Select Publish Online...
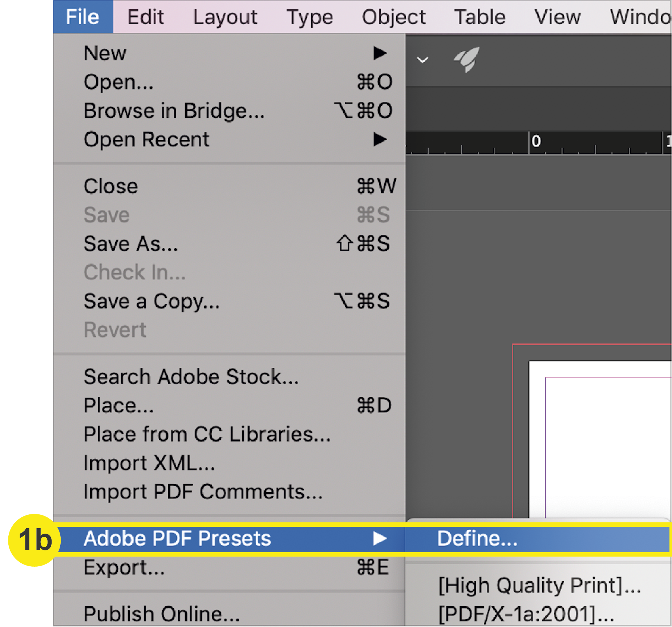672x627 pixels. tap(229, 614)
